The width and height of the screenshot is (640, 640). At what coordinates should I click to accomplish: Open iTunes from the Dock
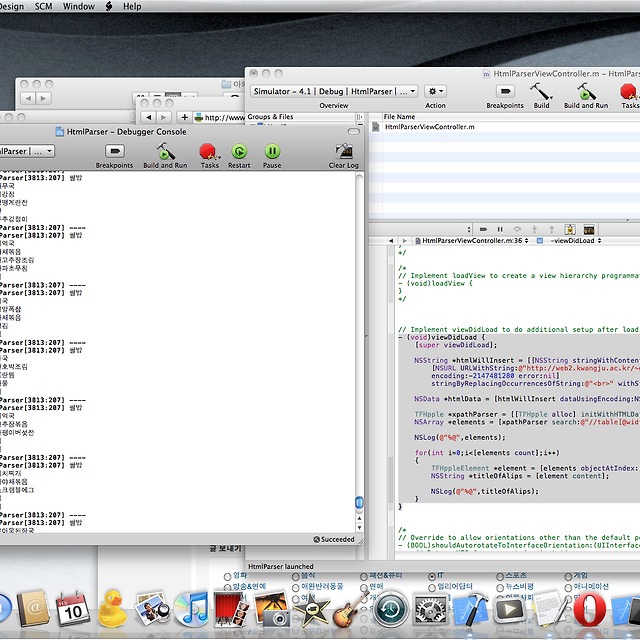click(x=190, y=608)
